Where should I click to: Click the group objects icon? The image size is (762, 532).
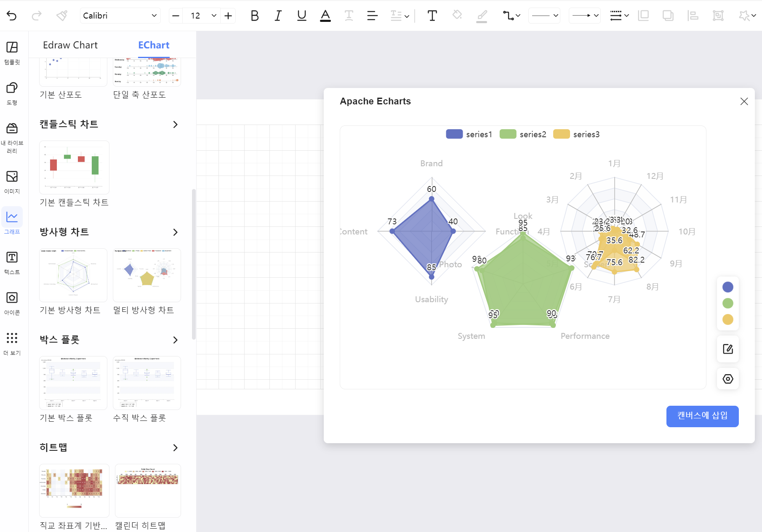coord(718,16)
